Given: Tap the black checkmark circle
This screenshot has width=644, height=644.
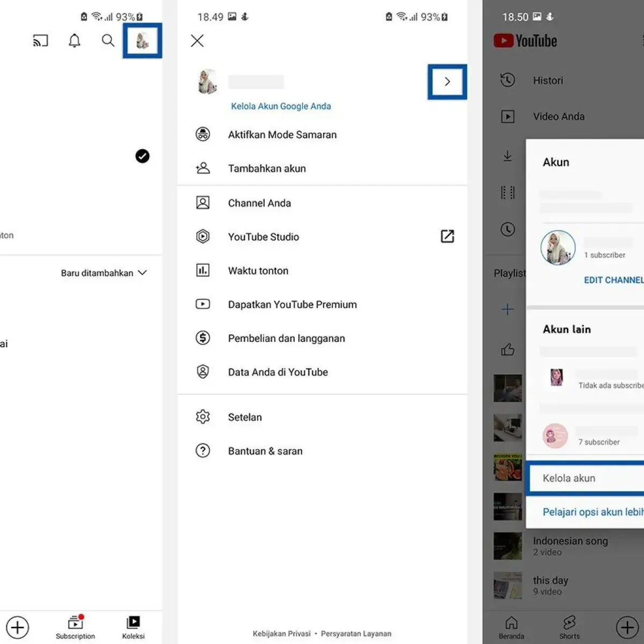Looking at the screenshot, I should (142, 156).
